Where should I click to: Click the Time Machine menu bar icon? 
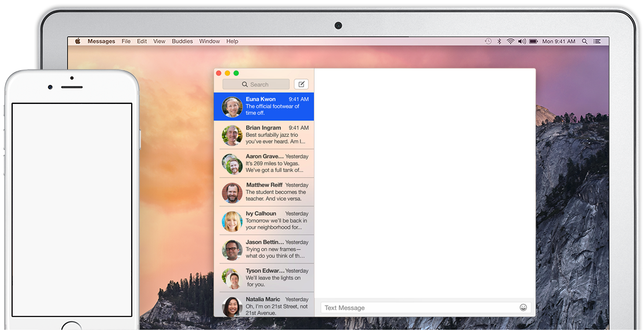488,41
